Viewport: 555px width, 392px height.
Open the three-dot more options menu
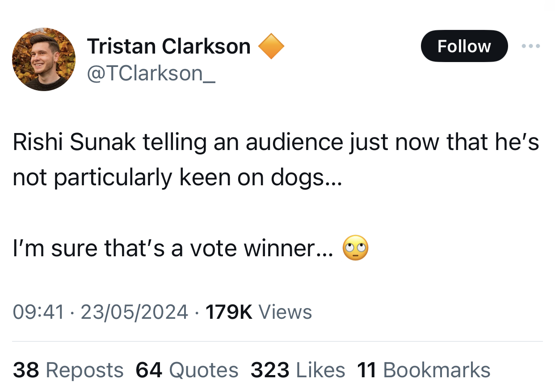click(x=531, y=46)
